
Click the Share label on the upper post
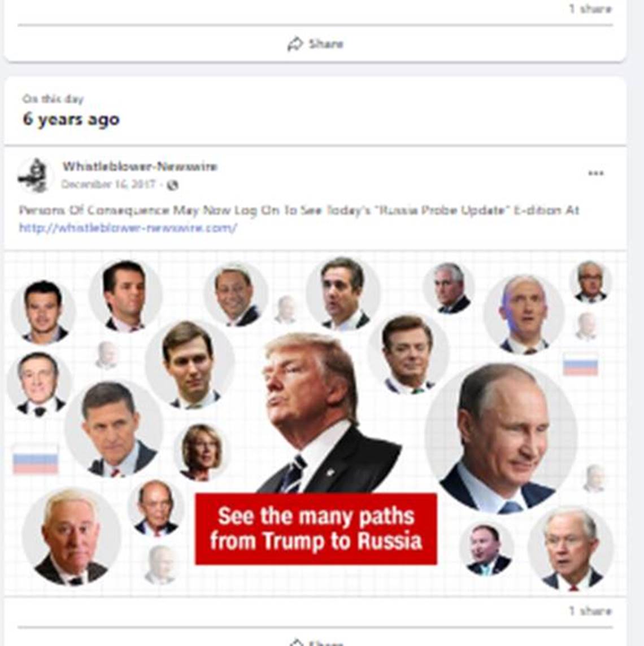pos(326,43)
